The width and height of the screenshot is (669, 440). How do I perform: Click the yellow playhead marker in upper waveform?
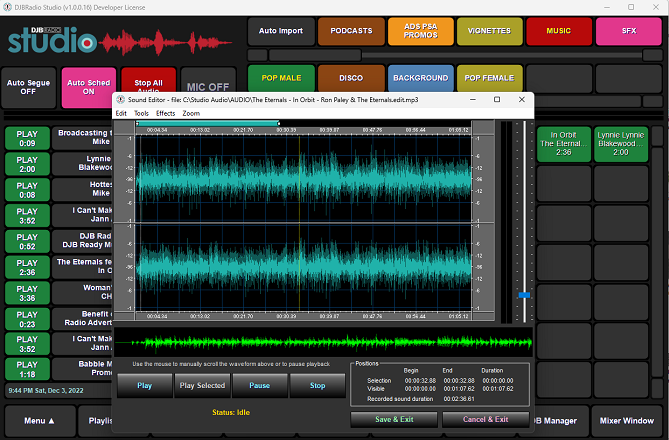pyautogui.click(x=300, y=179)
